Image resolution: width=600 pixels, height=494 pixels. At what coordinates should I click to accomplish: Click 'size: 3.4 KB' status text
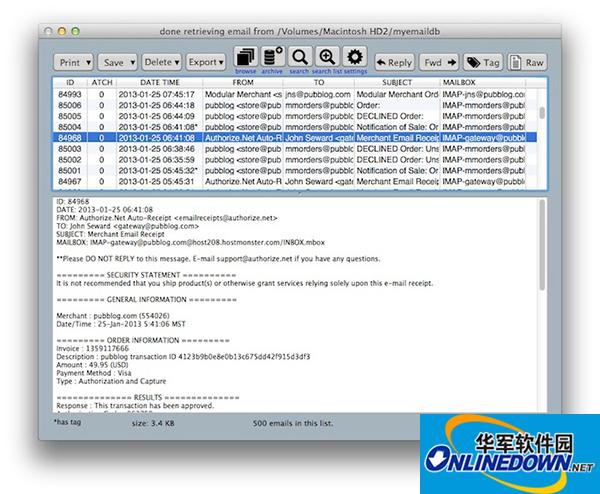click(153, 424)
